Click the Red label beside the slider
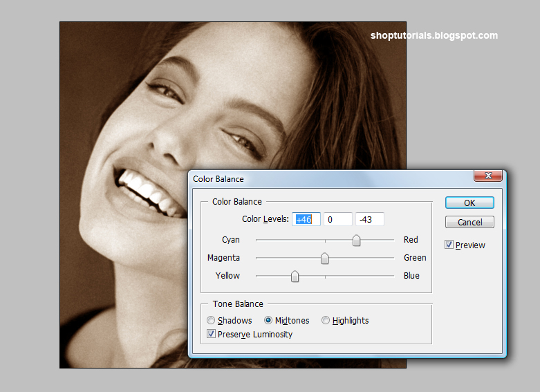 pos(411,240)
